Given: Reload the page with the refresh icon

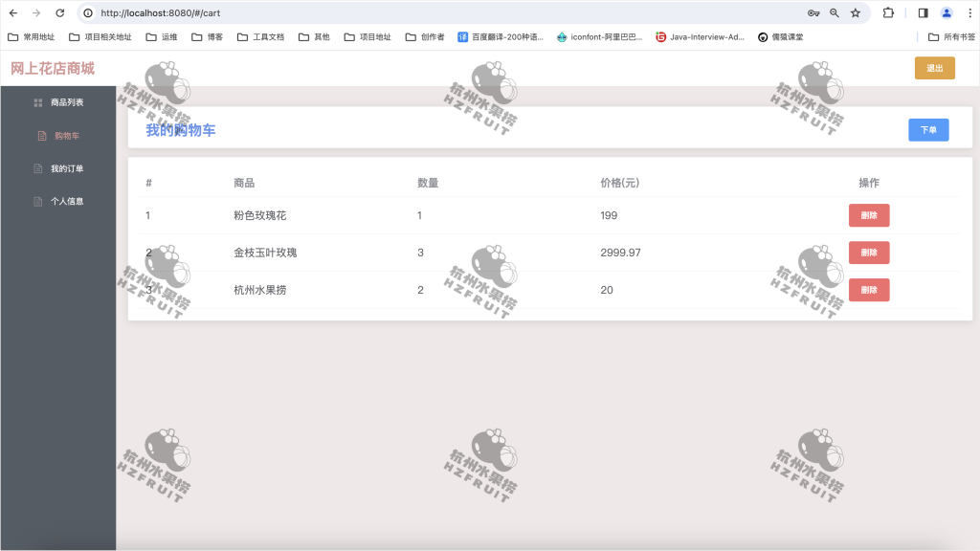Looking at the screenshot, I should coord(61,13).
